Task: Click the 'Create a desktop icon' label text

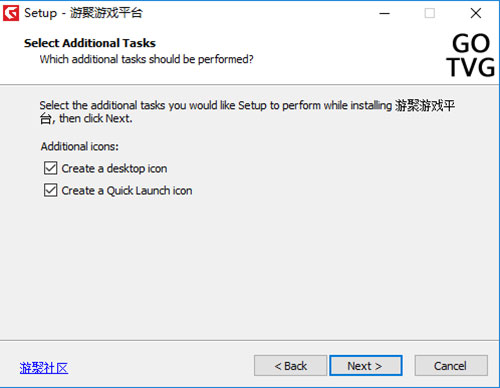Action: [x=114, y=169]
